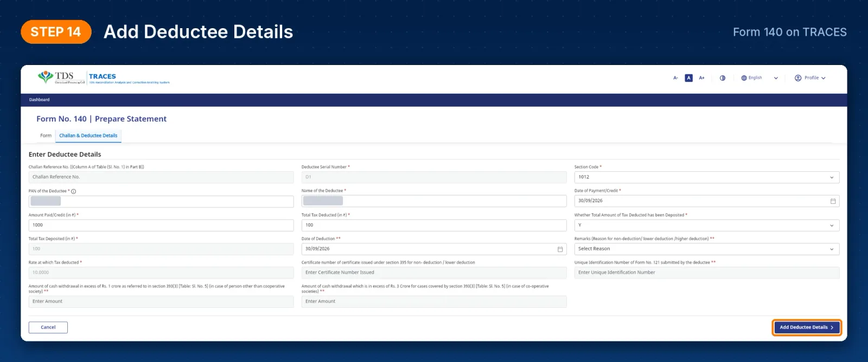The width and height of the screenshot is (868, 362).
Task: Open Dashboard in navigation bar
Action: (39, 100)
